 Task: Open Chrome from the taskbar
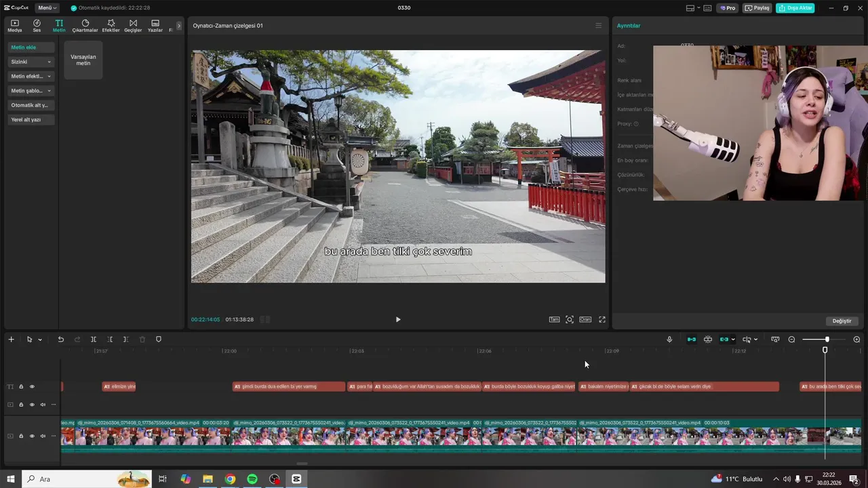(x=230, y=479)
